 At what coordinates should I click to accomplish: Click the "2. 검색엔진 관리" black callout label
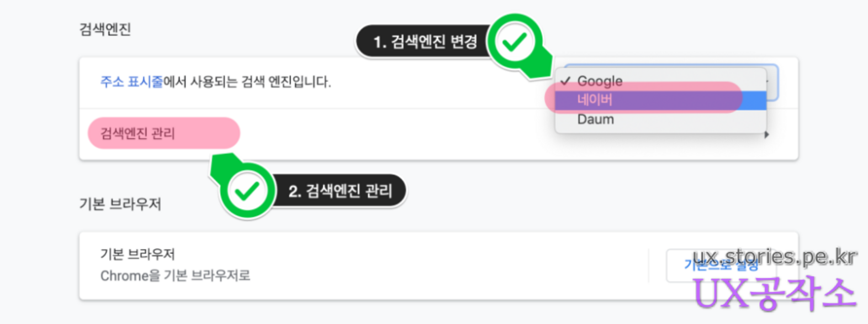click(x=340, y=191)
